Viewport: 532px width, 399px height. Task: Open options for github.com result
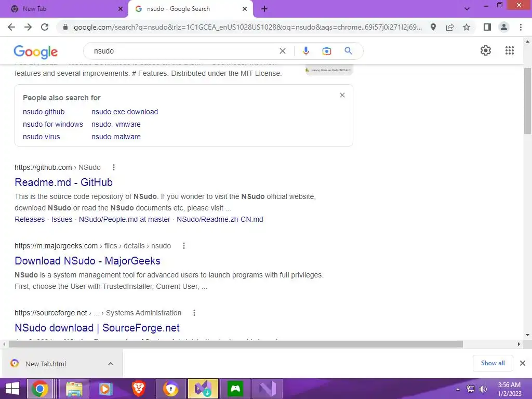click(114, 167)
